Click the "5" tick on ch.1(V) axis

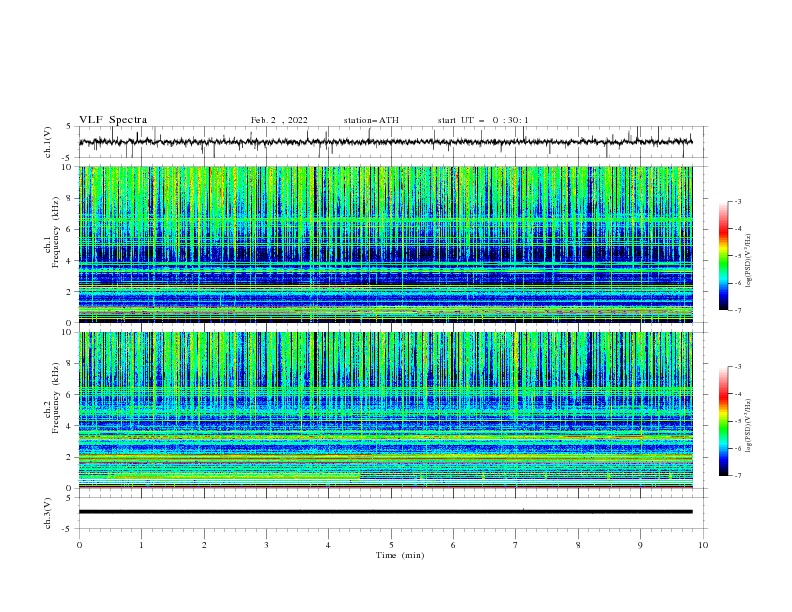pyautogui.click(x=69, y=126)
